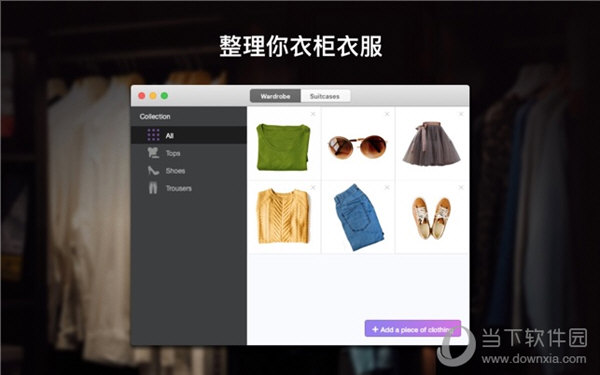Click the Shoes high-heel icon

coord(153,171)
